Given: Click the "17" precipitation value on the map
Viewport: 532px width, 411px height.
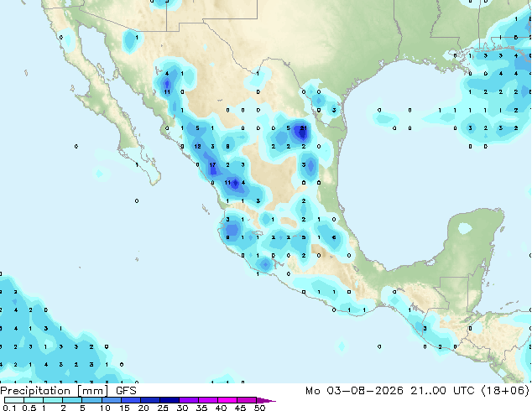Looking at the screenshot, I should [212, 164].
